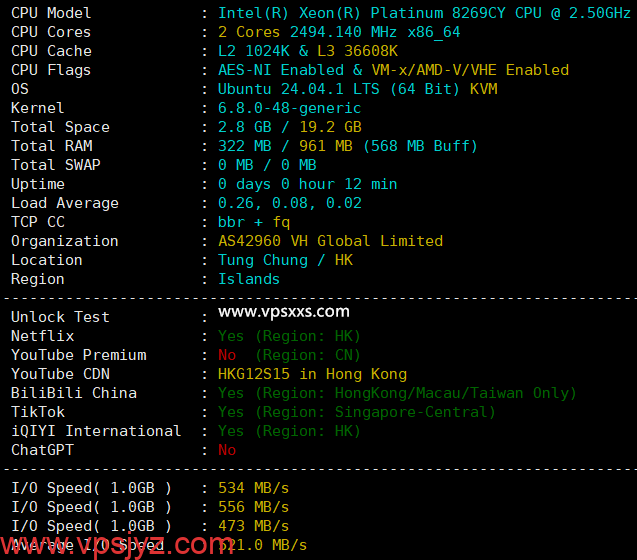Click the 'Total Space' label
The width and height of the screenshot is (637, 560).
coord(60,127)
